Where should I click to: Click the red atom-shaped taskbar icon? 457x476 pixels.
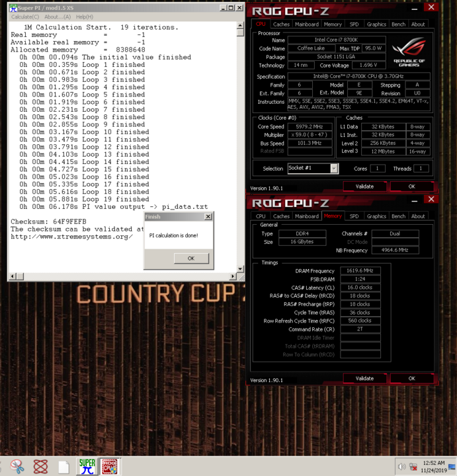coord(40,467)
